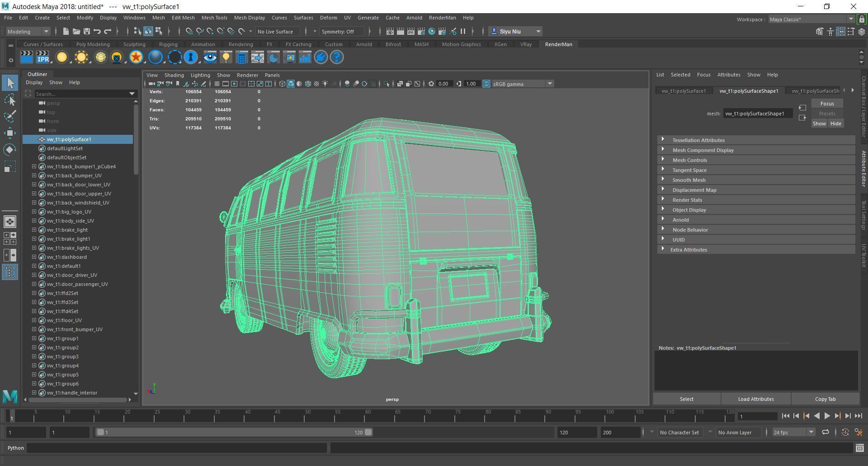
Task: Open the Workspace Maya Classic dropdown
Action: (811, 19)
